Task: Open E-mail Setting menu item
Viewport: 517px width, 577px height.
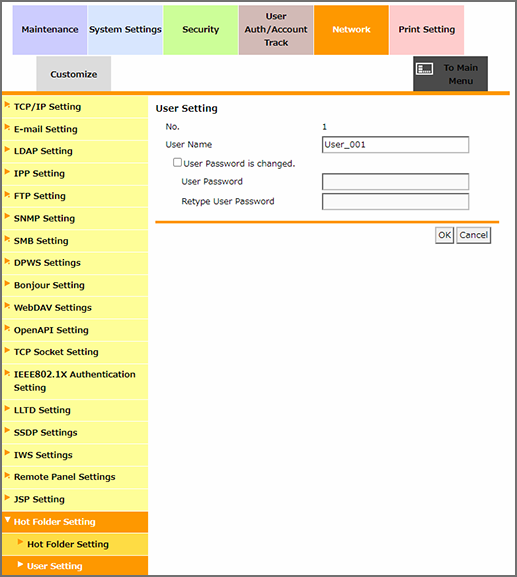Action: (x=75, y=129)
